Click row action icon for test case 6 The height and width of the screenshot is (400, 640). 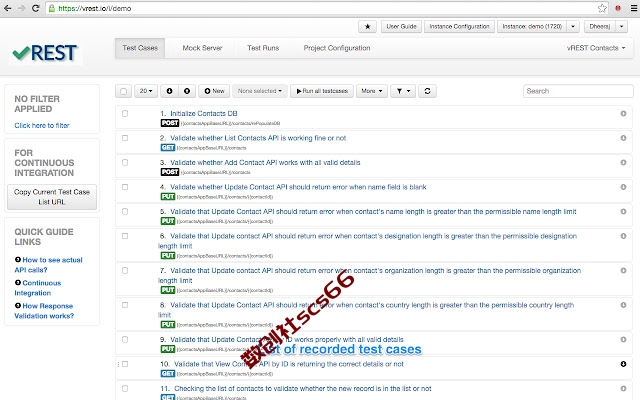tap(623, 236)
